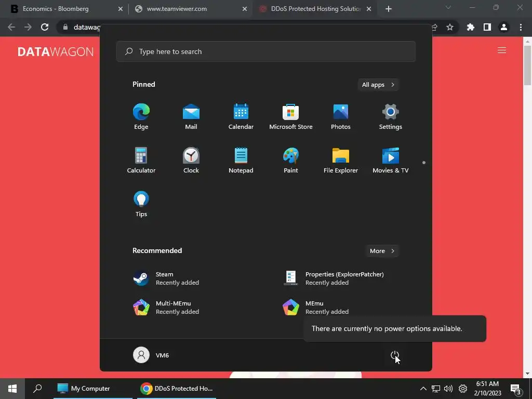
Task: Click the page scrollbar thumb
Action: (x=527, y=65)
